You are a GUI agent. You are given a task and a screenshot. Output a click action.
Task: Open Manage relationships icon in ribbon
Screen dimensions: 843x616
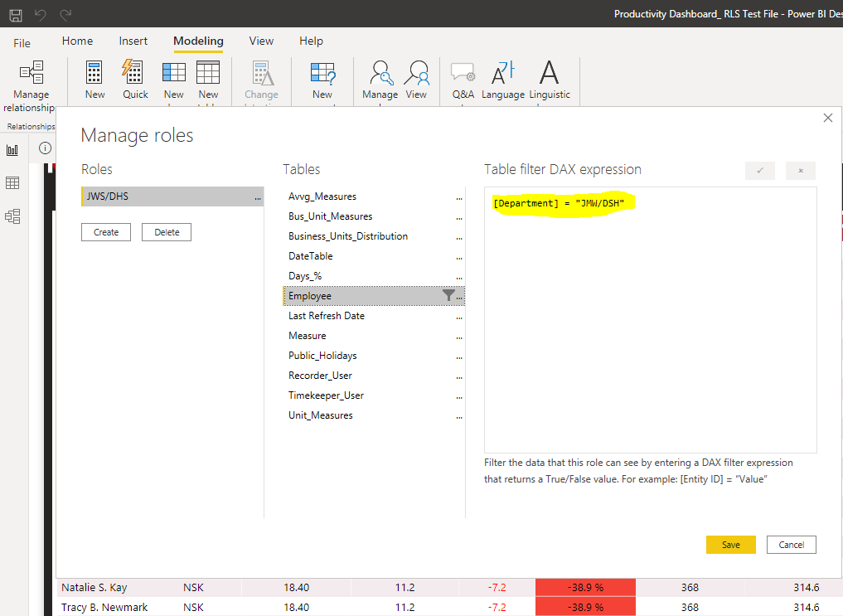(x=31, y=72)
